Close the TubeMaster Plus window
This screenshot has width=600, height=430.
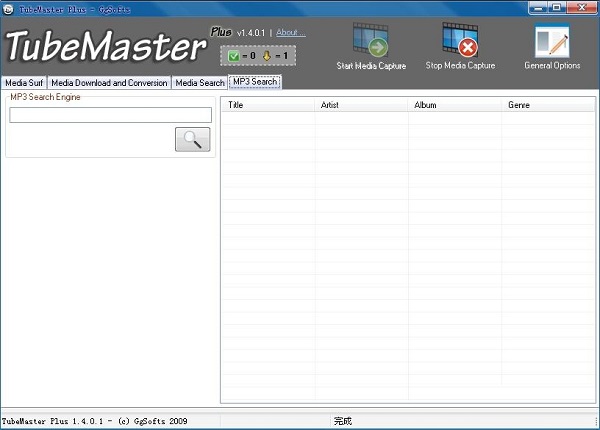(x=582, y=8)
